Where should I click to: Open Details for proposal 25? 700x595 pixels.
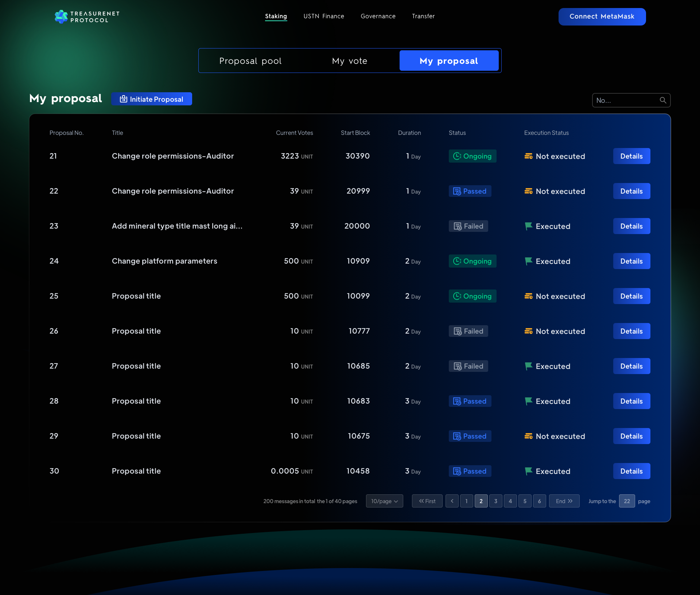pos(632,296)
